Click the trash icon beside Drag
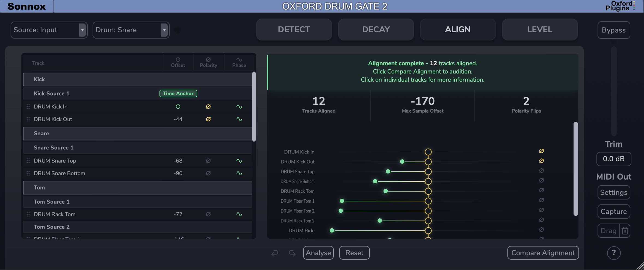The image size is (644, 270). (x=625, y=231)
